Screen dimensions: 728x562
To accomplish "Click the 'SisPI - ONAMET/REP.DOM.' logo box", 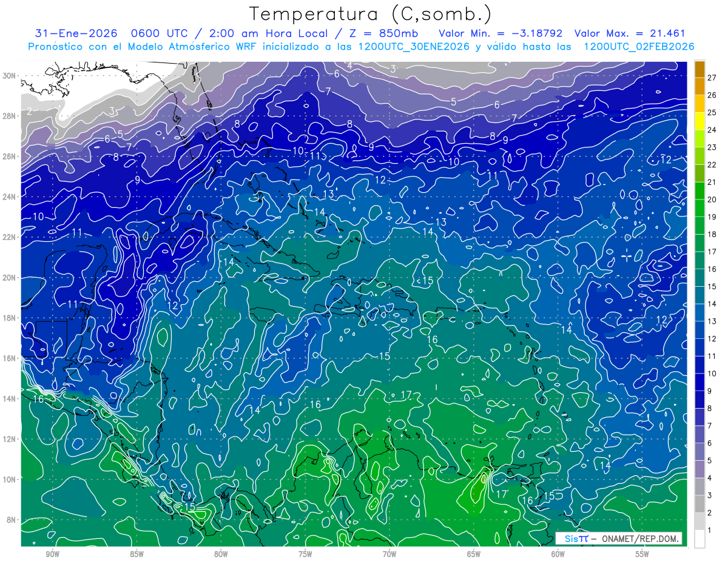I will click(618, 538).
